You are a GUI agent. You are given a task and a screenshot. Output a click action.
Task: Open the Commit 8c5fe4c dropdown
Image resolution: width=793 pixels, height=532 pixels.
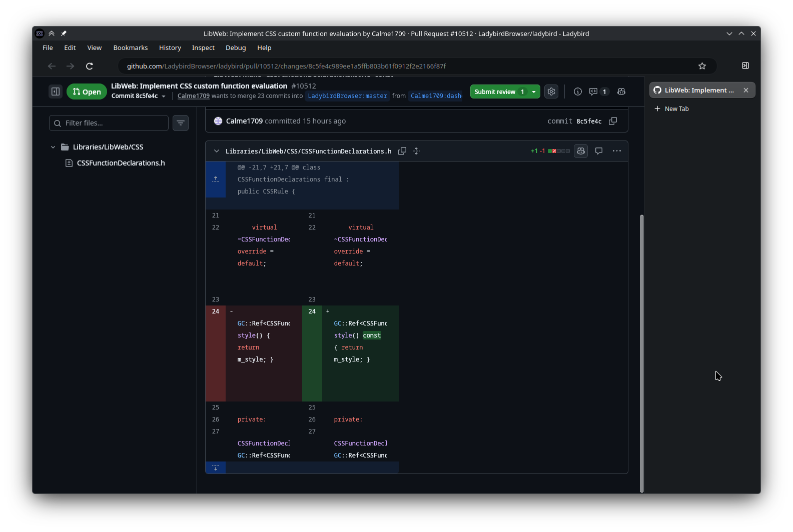point(139,96)
